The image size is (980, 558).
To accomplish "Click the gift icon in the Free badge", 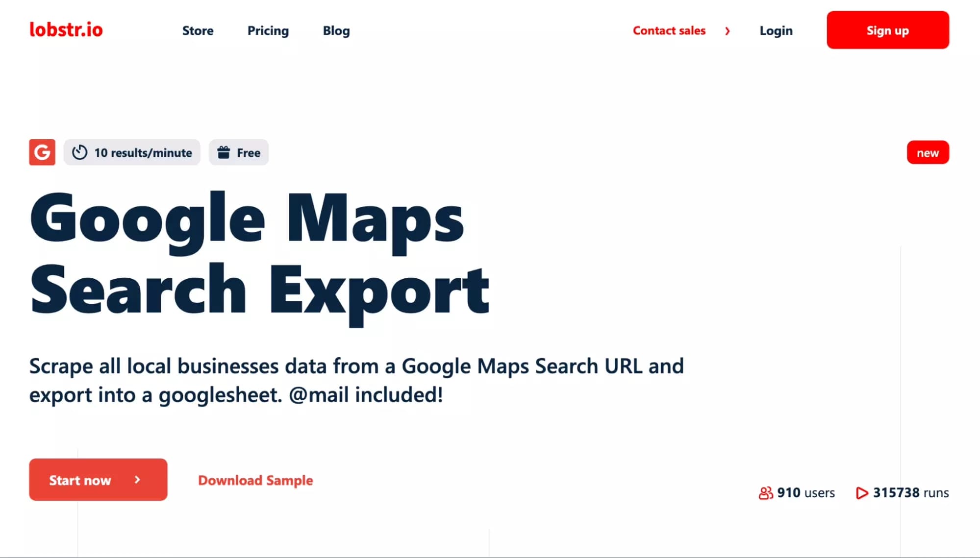I will pos(224,152).
